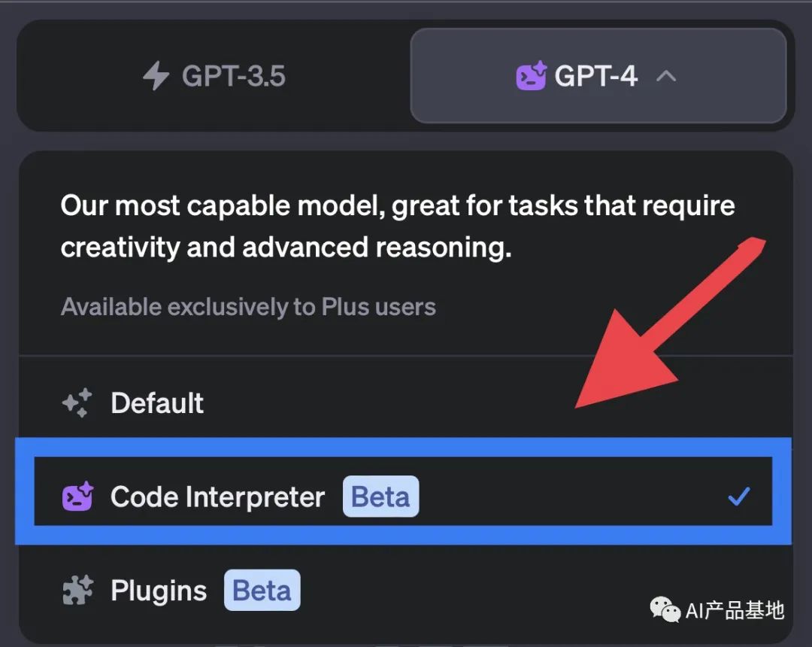Select the Default mode option

(x=405, y=402)
